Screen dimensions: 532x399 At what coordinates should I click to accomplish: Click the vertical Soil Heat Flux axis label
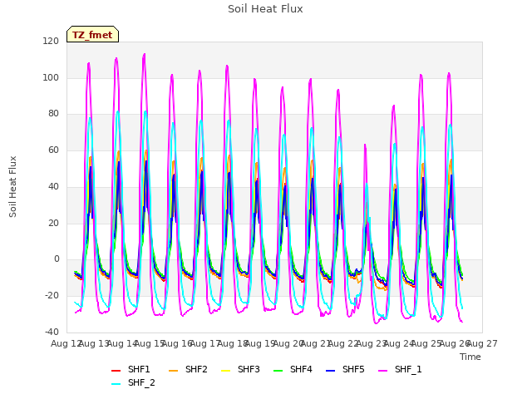click(x=12, y=186)
